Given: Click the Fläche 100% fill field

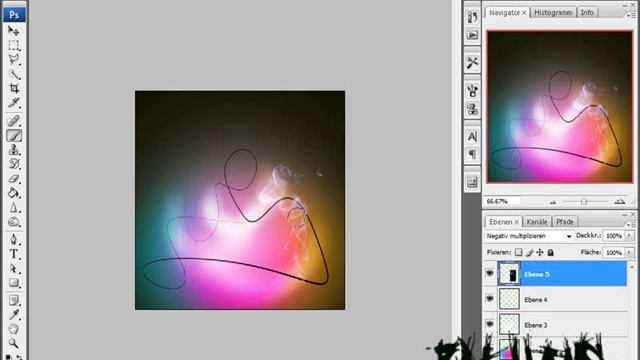Looking at the screenshot, I should (x=614, y=253).
